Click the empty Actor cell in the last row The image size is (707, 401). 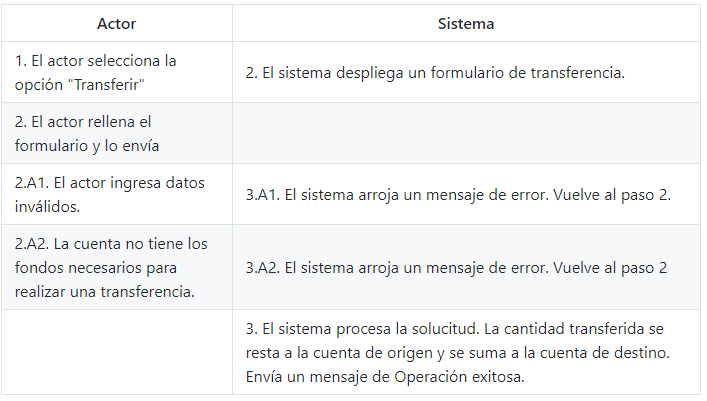(117, 352)
